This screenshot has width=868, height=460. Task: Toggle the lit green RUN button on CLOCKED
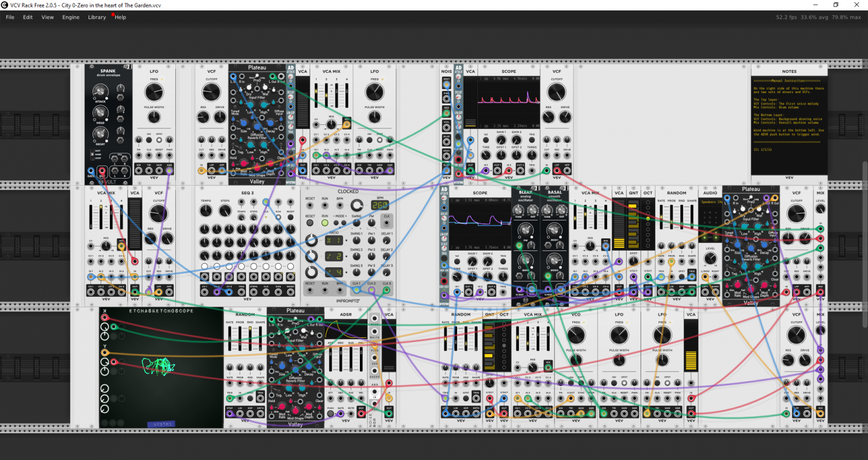325,223
